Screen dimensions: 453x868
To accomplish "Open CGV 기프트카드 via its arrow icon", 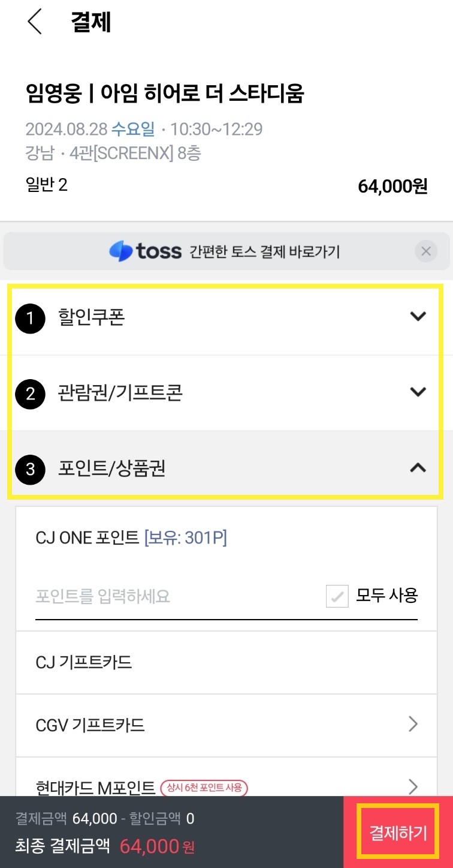I will click(413, 724).
